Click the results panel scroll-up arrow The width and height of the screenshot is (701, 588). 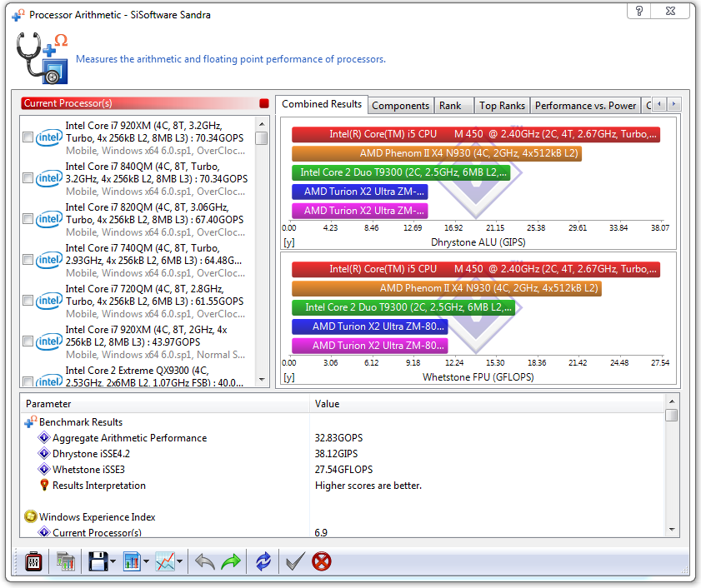point(672,401)
